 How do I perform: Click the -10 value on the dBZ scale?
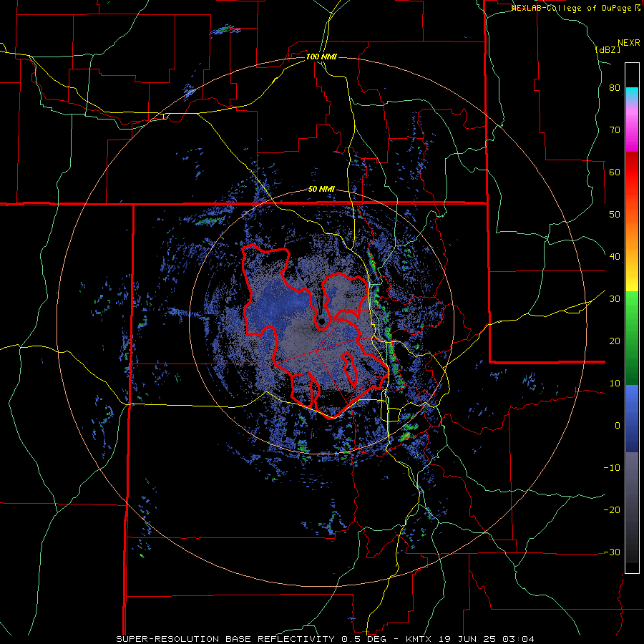[612, 467]
